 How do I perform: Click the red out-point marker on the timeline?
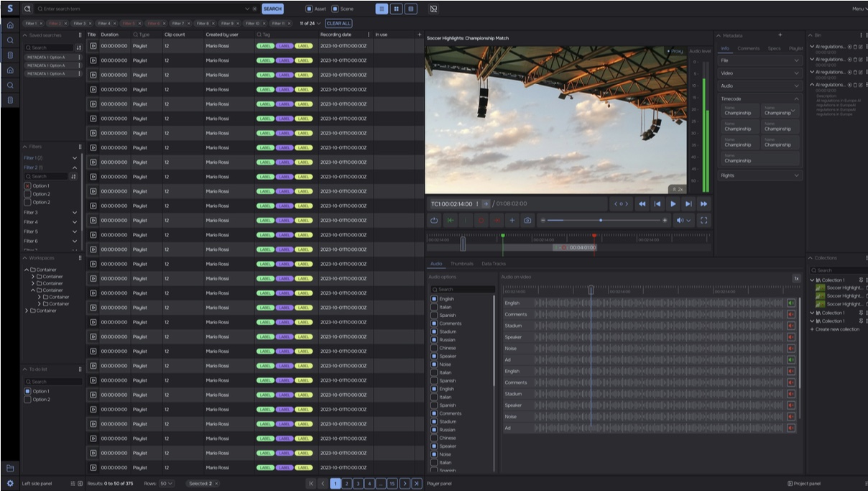(x=594, y=236)
